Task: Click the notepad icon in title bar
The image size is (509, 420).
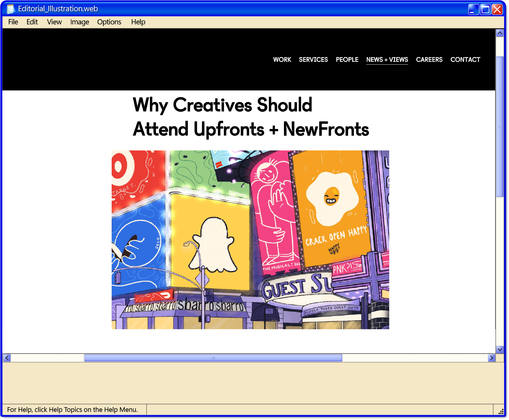Action: tap(11, 9)
